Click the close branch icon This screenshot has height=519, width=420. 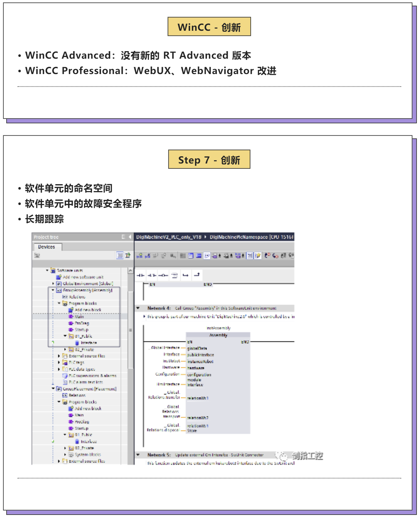click(197, 275)
